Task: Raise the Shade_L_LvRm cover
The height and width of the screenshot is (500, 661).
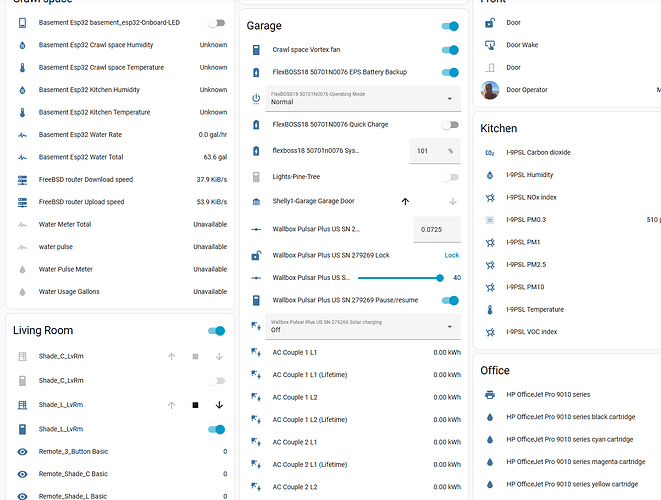Action: coord(172,405)
